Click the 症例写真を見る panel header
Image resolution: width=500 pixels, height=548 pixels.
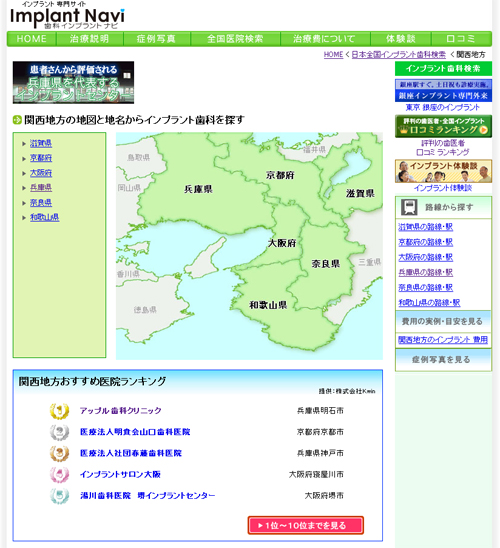[443, 360]
